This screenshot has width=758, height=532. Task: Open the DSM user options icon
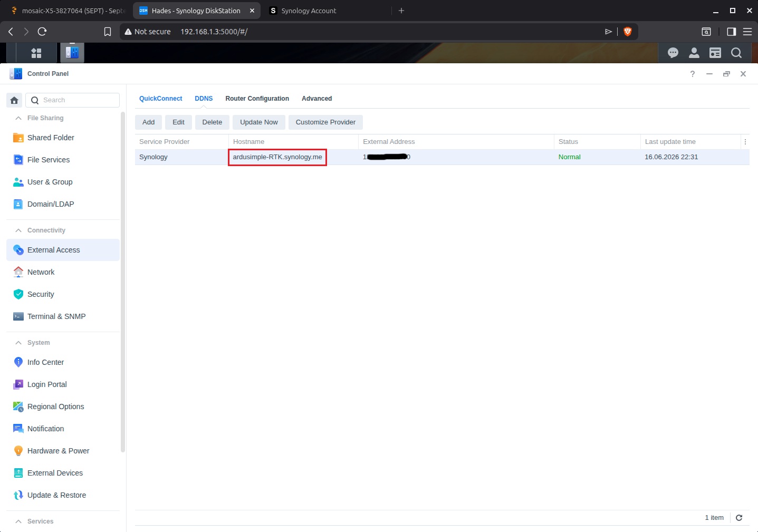tap(694, 53)
